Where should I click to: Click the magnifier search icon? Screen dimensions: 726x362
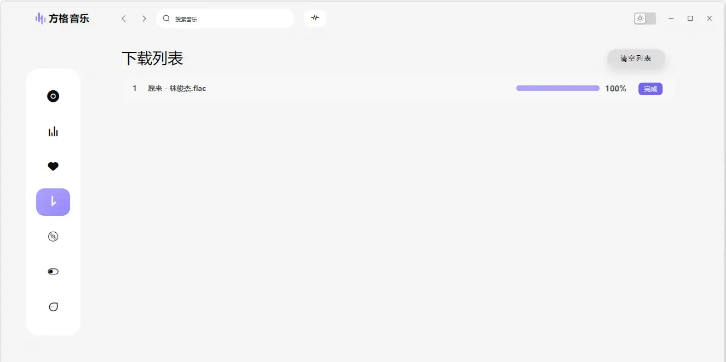pos(166,19)
